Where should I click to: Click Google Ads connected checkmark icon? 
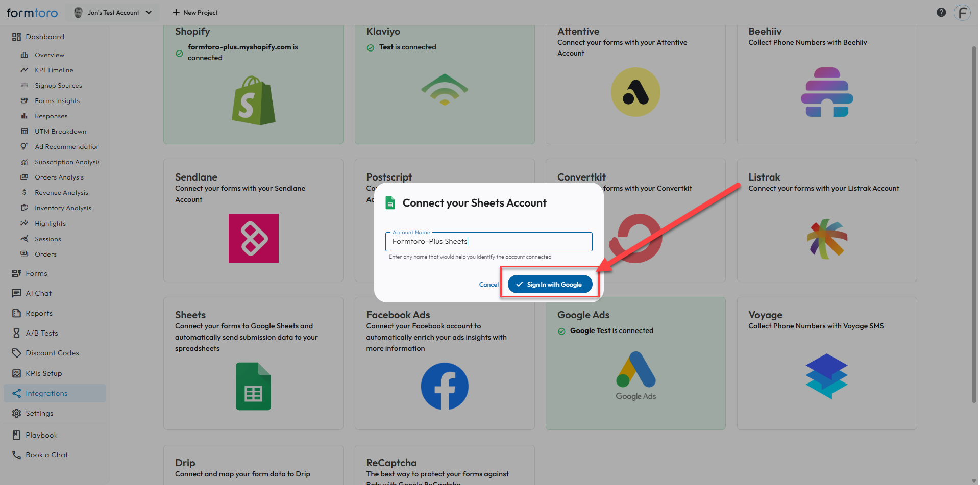click(x=561, y=331)
